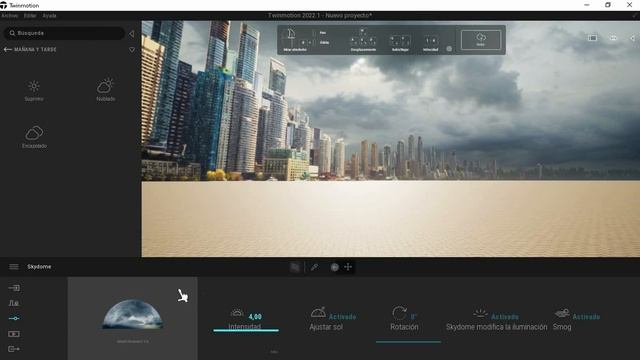Toggle the Smog Activado setting
The height and width of the screenshot is (360, 640).
(586, 317)
